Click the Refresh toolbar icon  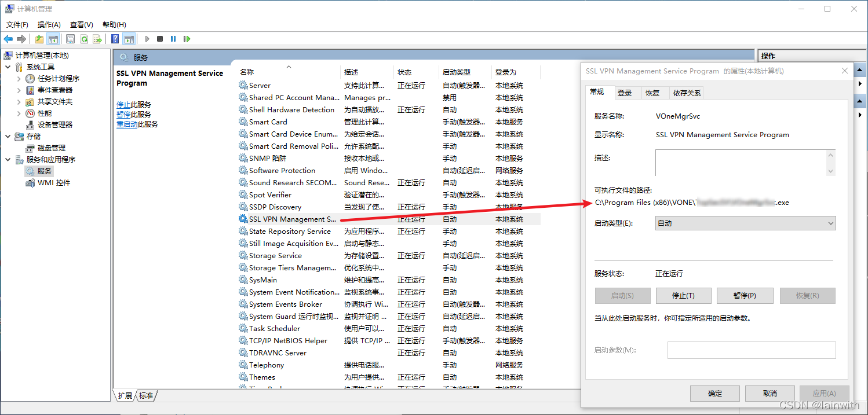pos(84,39)
